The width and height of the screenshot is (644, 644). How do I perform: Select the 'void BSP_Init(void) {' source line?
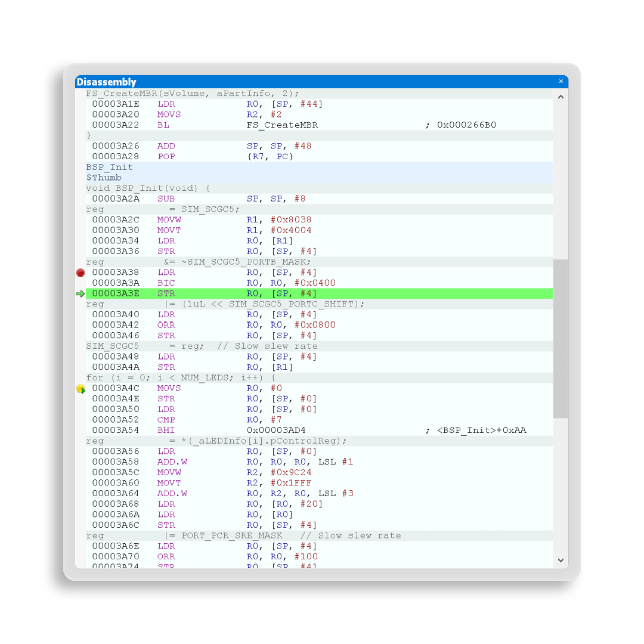(148, 188)
